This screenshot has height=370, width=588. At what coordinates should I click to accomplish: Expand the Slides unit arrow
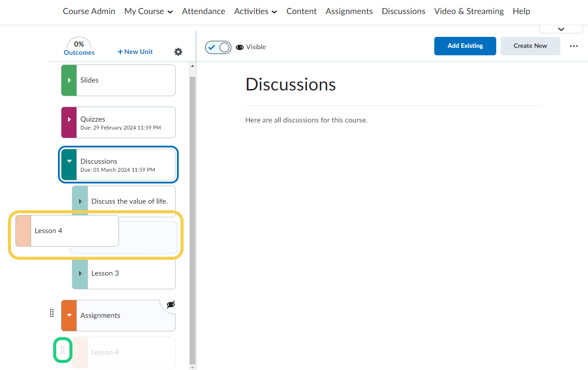69,80
